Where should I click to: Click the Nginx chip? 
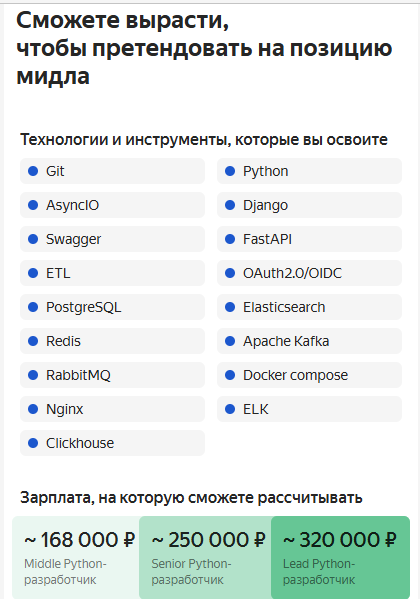tap(112, 409)
